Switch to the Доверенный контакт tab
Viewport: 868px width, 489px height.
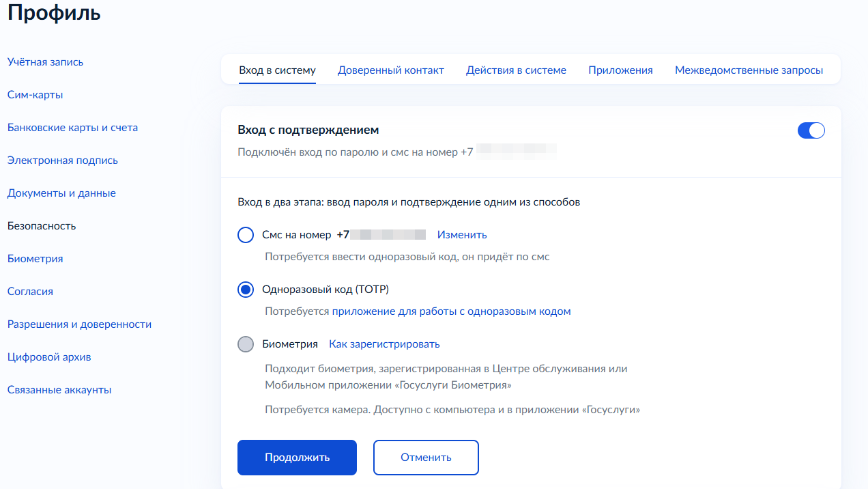tap(391, 70)
